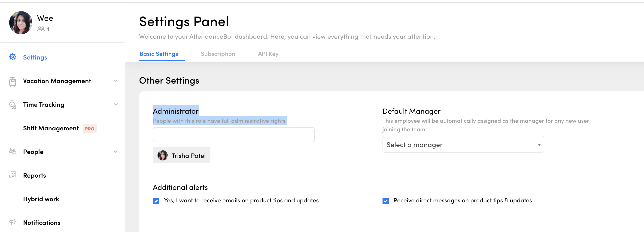644x232 pixels.
Task: Uncheck the product tips emails checkbox
Action: 156,201
